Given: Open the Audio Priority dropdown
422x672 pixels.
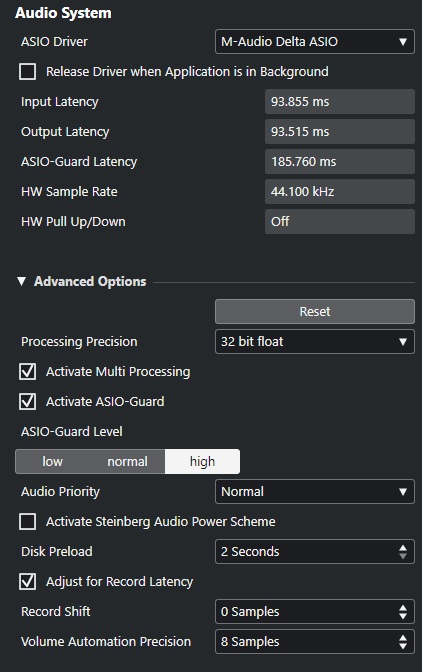Looking at the screenshot, I should coord(314,492).
